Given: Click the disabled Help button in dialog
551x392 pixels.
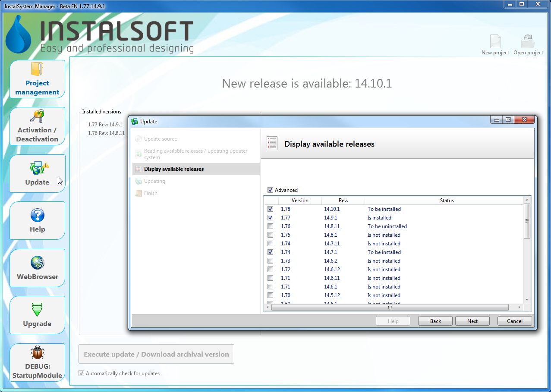Looking at the screenshot, I should [393, 321].
